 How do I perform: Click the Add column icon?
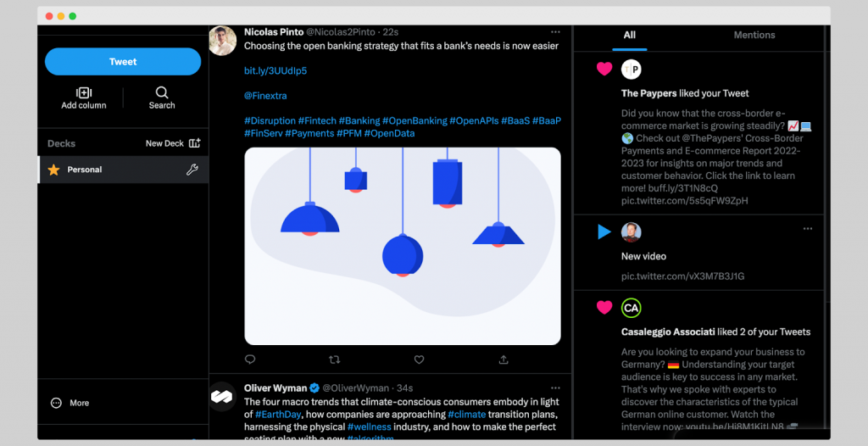(84, 92)
